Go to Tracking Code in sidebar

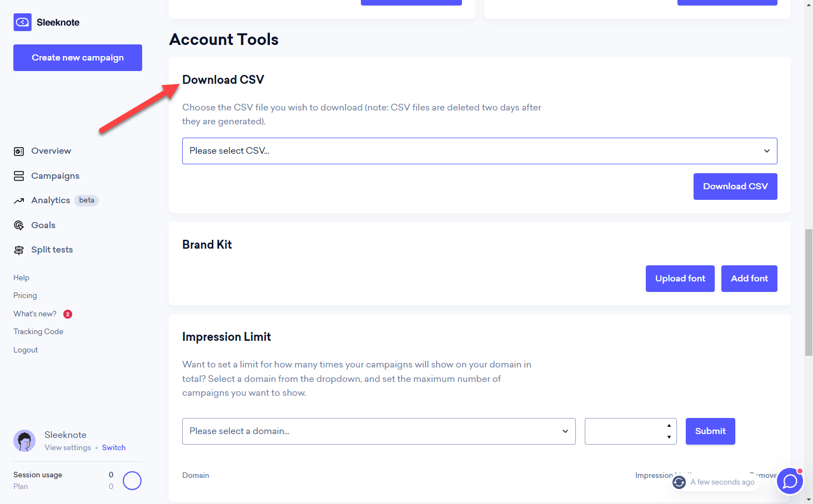point(38,331)
